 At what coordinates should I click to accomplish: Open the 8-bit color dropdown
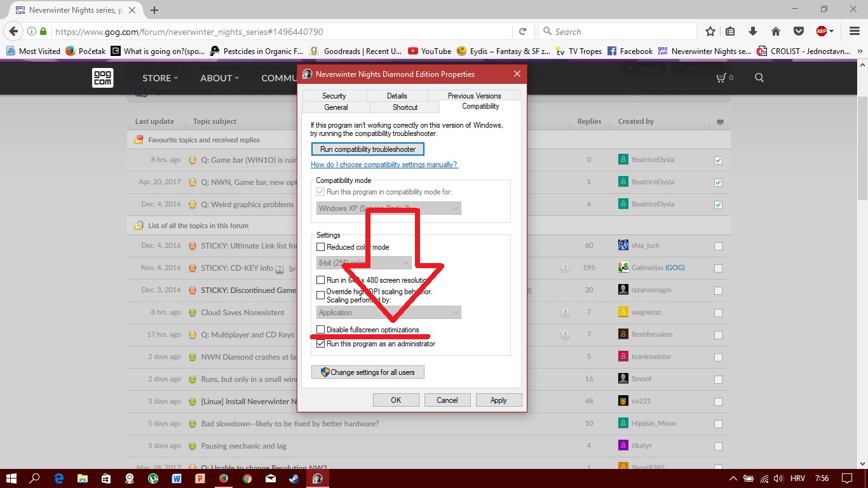[x=364, y=262]
